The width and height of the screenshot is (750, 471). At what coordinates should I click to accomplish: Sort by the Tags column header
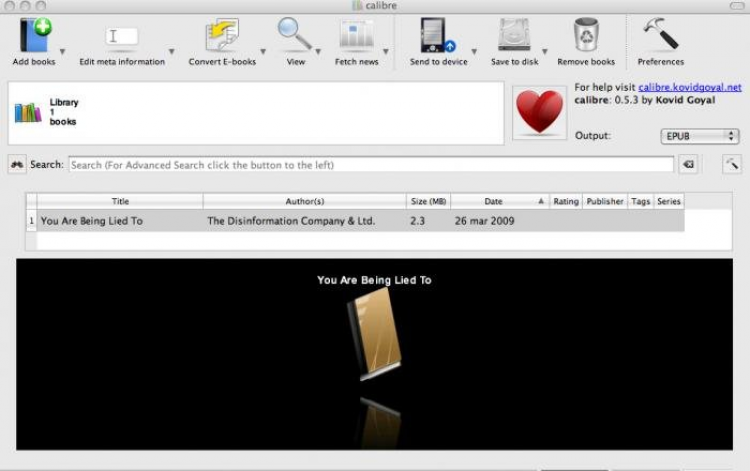click(x=640, y=201)
